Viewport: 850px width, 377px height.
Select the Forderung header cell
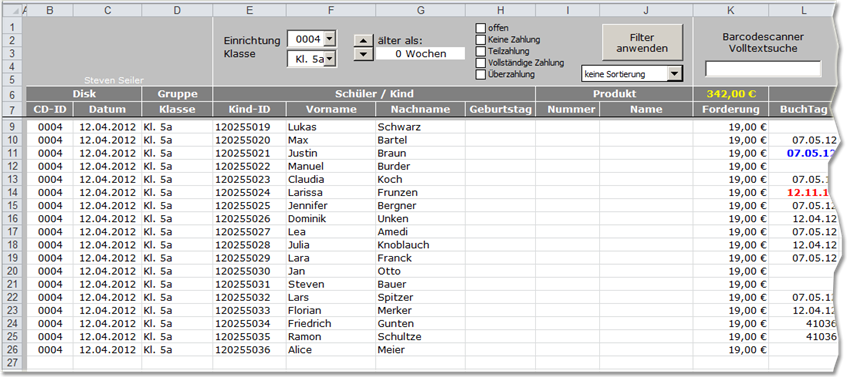pyautogui.click(x=731, y=109)
